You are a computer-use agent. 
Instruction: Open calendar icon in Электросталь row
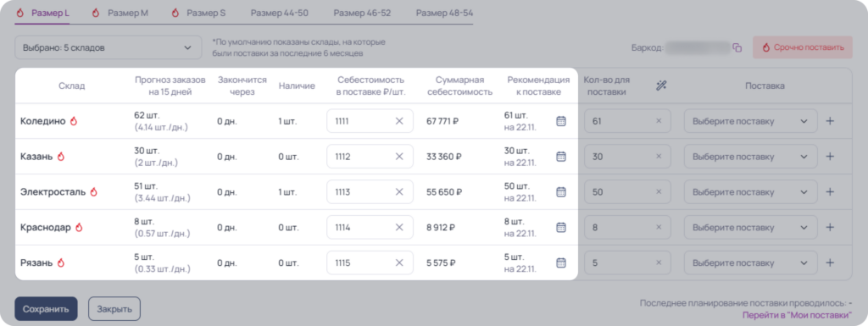[561, 191]
